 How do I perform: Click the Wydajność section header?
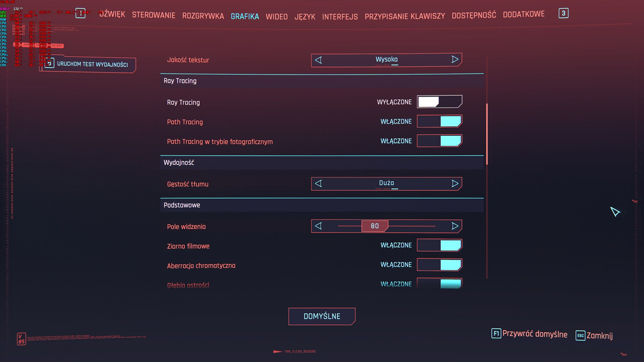pos(322,163)
